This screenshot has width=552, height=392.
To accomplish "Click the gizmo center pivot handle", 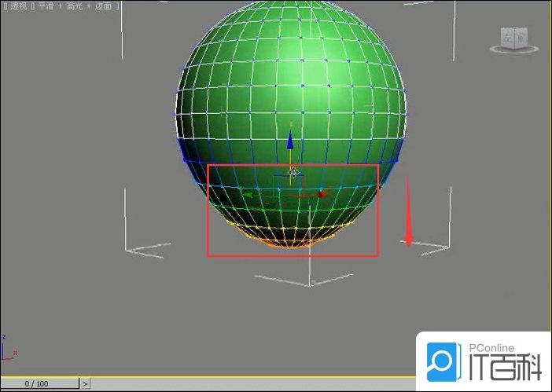I will [x=294, y=173].
